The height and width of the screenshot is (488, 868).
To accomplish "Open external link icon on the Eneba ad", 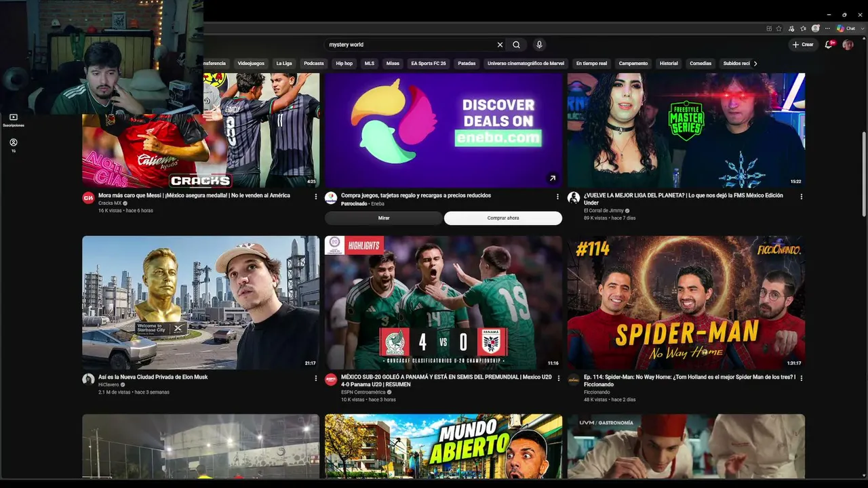I will (x=552, y=178).
